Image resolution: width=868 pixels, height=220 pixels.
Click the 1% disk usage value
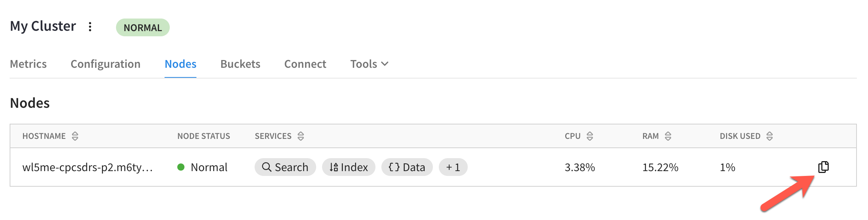coord(727,167)
